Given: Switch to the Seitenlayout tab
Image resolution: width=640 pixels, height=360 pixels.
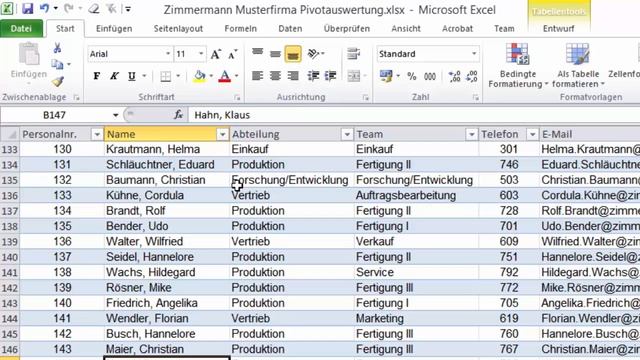Looking at the screenshot, I should [178, 29].
